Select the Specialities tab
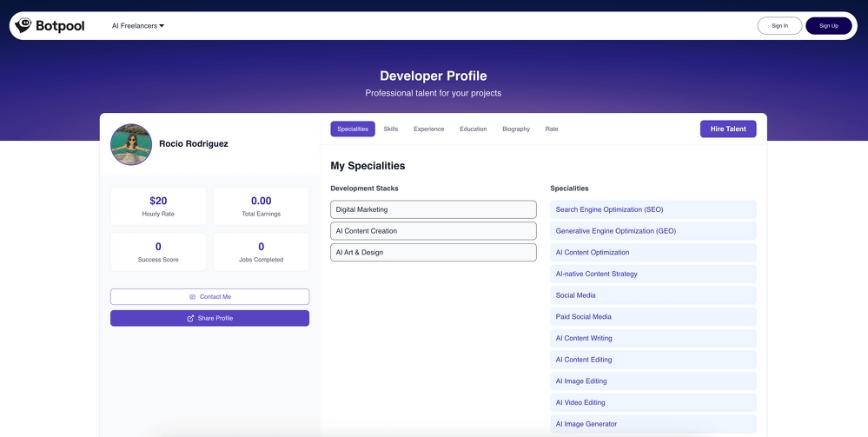Screen dimensions: 868x437 pyautogui.click(x=353, y=129)
